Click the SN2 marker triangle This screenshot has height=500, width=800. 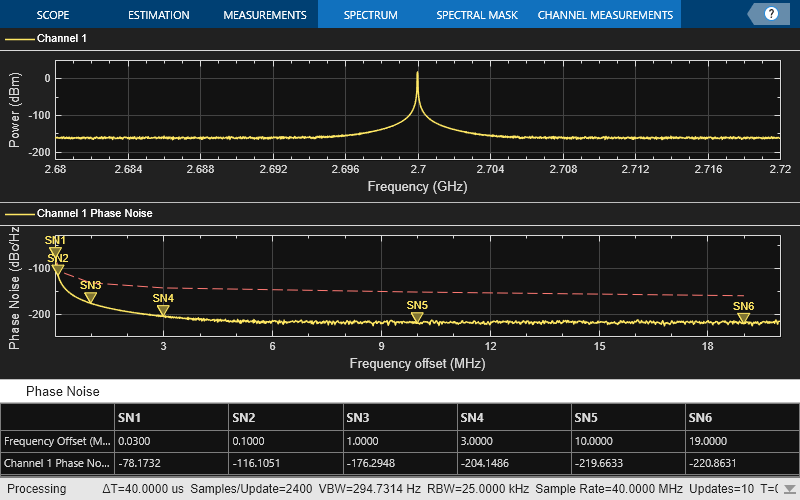coord(58,270)
